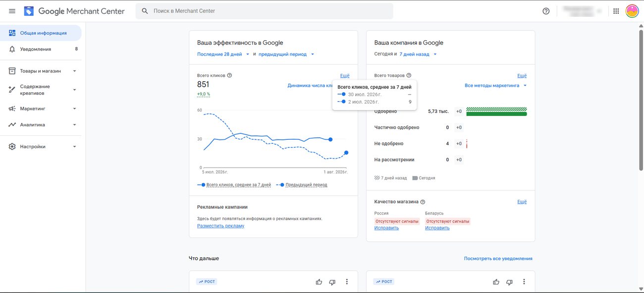Expand Настройки menu section
The image size is (644, 293).
click(74, 147)
